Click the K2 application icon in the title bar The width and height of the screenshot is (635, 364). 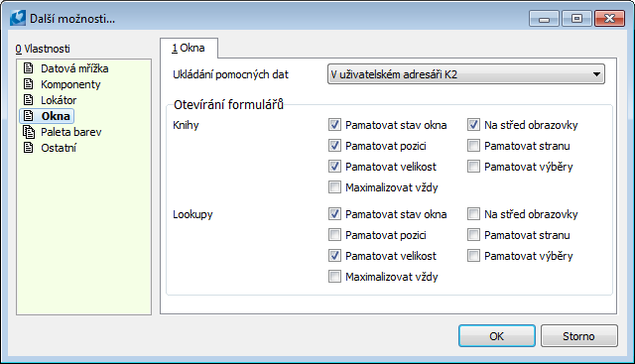(x=18, y=18)
